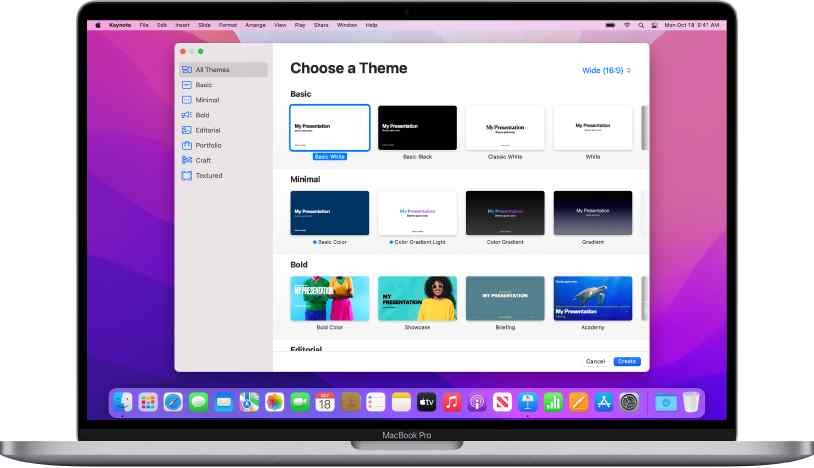Open the File menu

pos(144,25)
